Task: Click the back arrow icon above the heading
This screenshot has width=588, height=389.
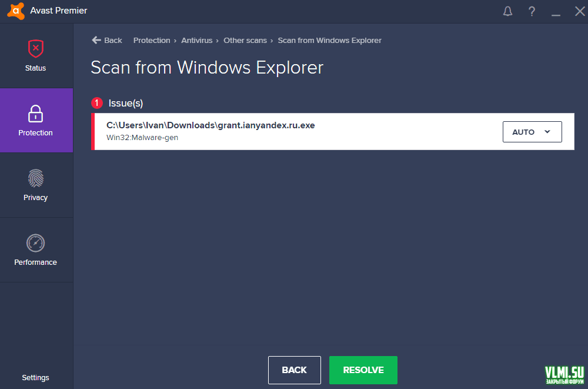Action: [96, 40]
